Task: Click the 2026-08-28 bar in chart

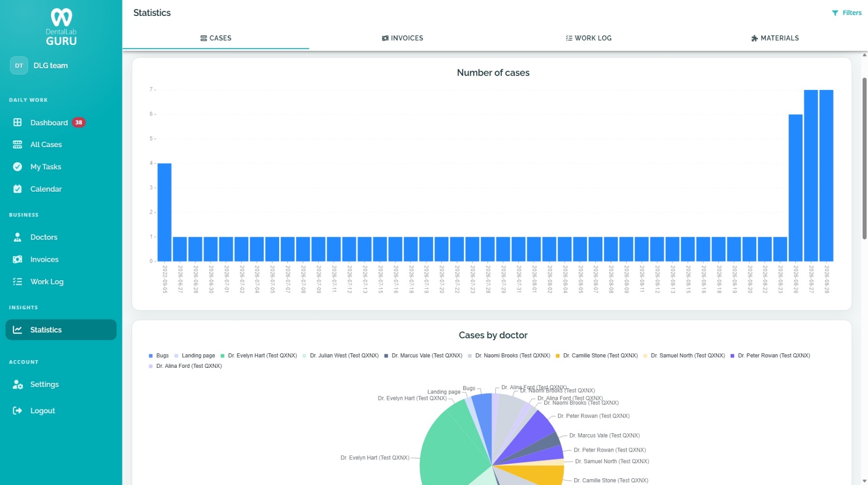Action: click(x=826, y=176)
